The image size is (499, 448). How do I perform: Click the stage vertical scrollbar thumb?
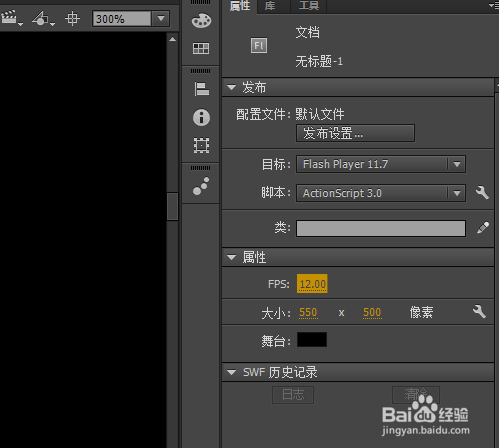[172, 206]
